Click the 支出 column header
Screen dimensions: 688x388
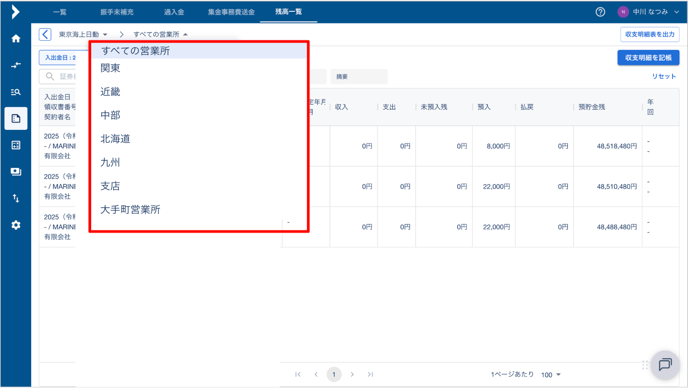pyautogui.click(x=389, y=107)
